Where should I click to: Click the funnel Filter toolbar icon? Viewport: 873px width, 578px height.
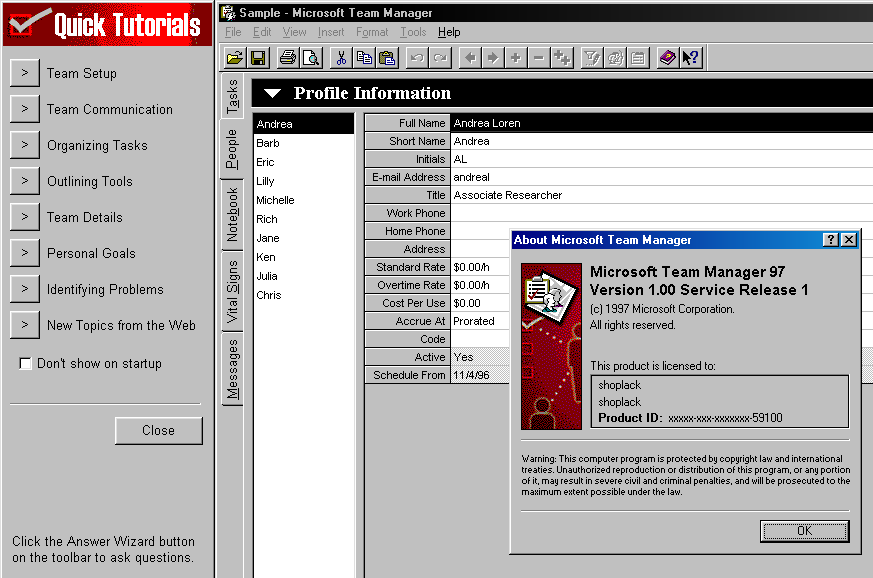point(592,58)
